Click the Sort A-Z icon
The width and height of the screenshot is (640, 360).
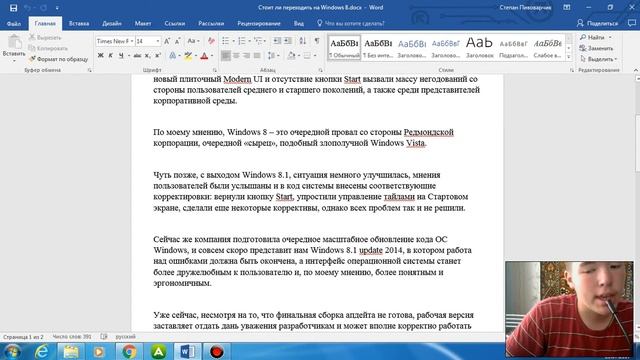click(x=302, y=41)
